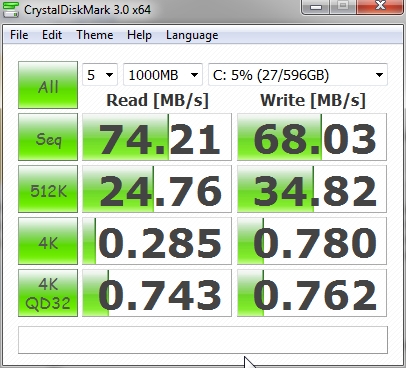Screen dimensions: 406x368
Task: Open the Theme menu
Action: 95,35
